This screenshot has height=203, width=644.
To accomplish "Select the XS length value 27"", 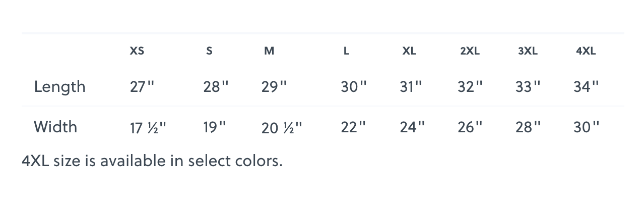I will pos(142,87).
